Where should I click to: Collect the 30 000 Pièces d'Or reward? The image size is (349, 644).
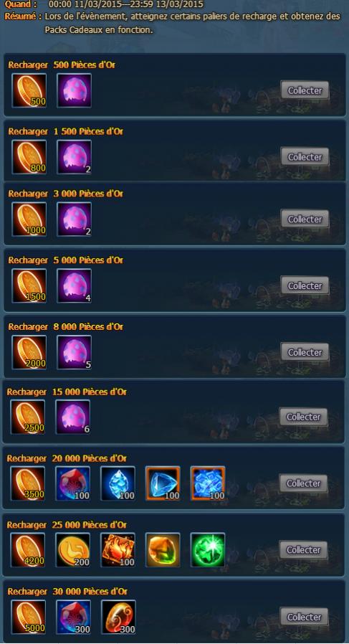(305, 617)
